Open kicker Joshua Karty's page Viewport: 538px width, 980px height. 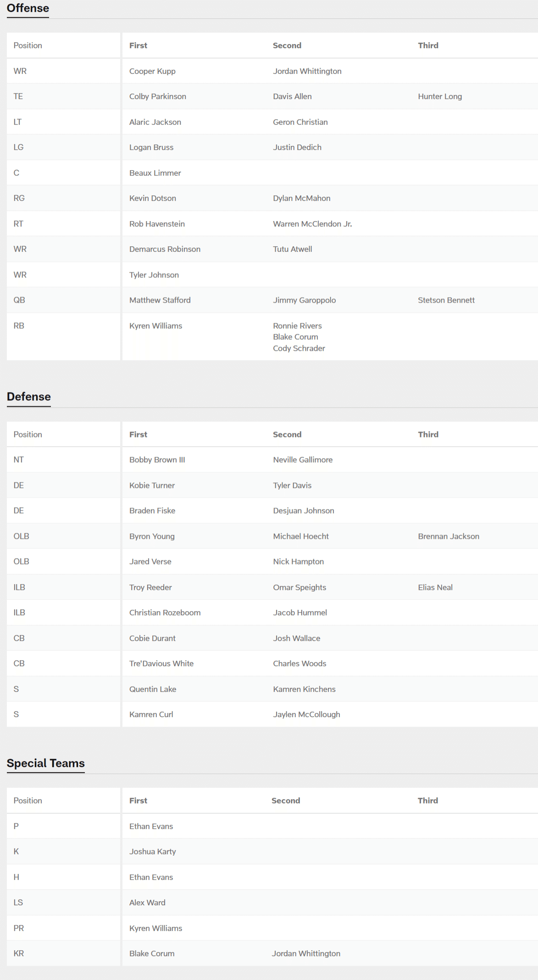point(152,851)
